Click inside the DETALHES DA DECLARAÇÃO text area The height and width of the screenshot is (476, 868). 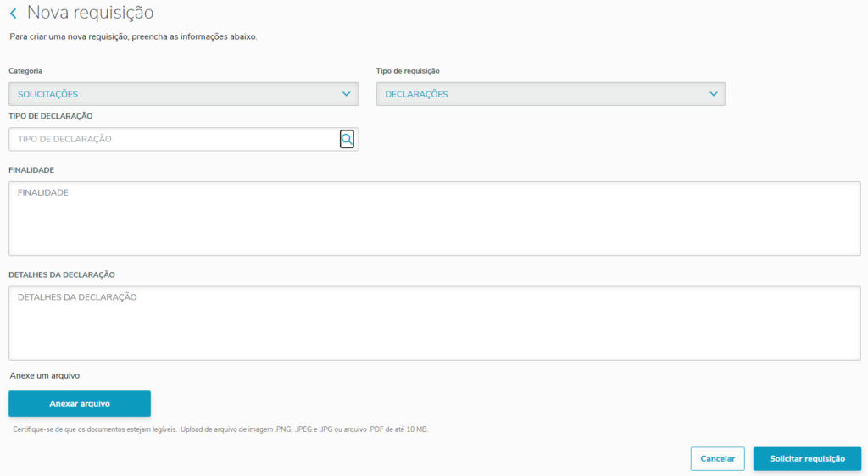click(434, 324)
